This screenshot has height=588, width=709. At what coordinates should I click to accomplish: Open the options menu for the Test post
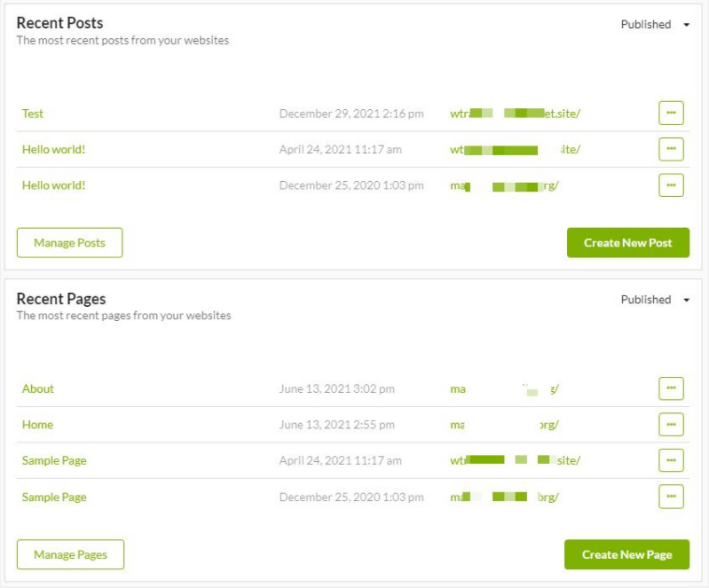tap(671, 113)
